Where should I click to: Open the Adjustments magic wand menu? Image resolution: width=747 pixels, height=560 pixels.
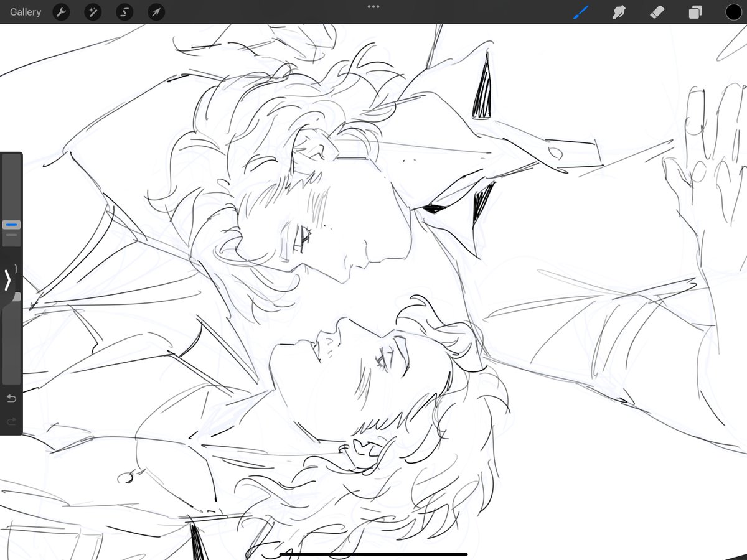tap(93, 12)
